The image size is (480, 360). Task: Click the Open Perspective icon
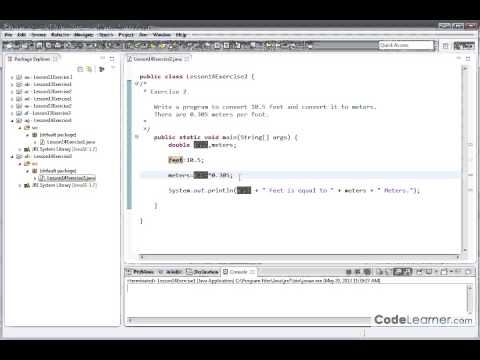pyautogui.click(x=445, y=46)
